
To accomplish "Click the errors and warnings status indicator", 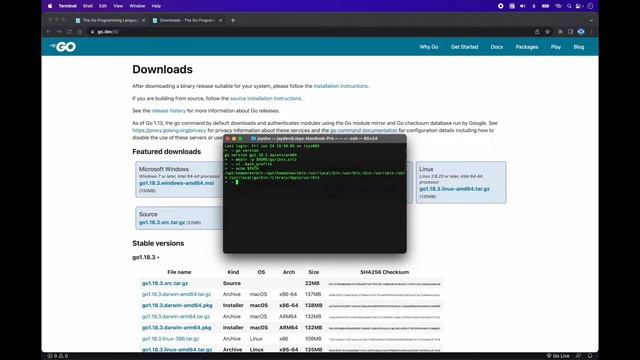I will tap(58, 356).
